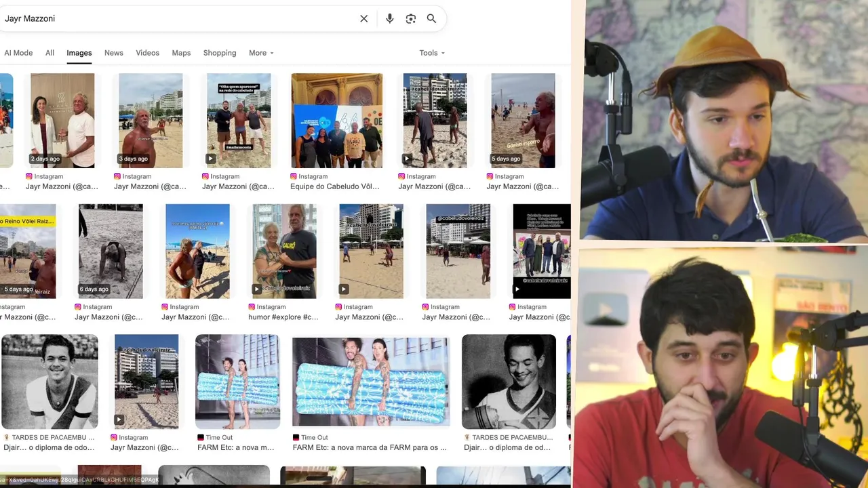The height and width of the screenshot is (488, 868).
Task: Open wide FARM Etc couple float image
Action: [371, 382]
